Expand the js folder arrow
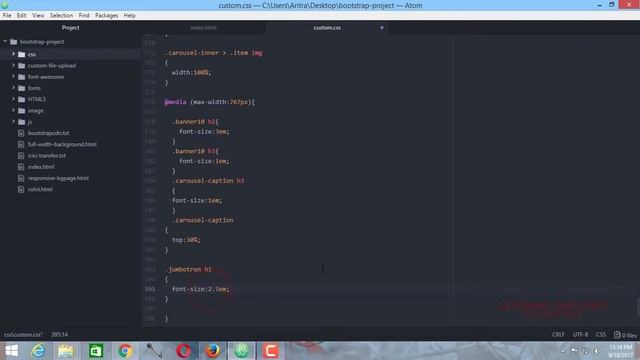The width and height of the screenshot is (640, 360). coord(13,122)
